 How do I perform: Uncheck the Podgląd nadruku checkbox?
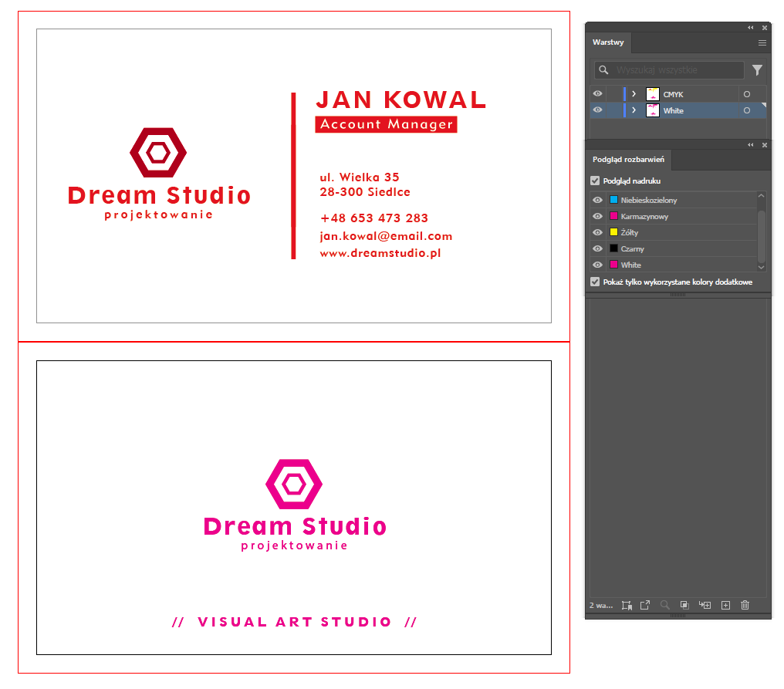[595, 181]
